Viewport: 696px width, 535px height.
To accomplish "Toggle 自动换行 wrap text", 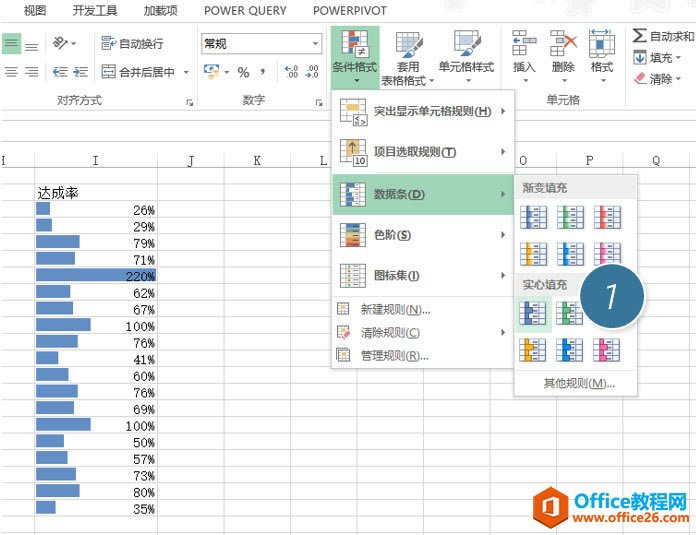I will [x=132, y=44].
